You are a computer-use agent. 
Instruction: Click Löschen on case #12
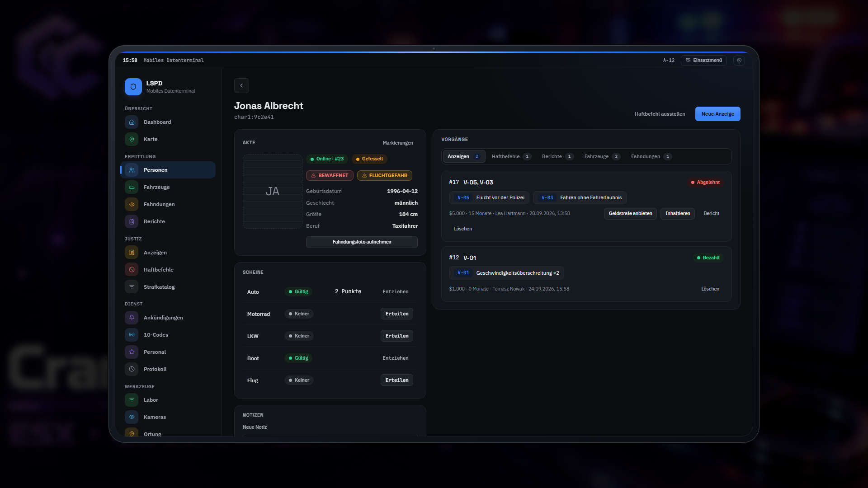pyautogui.click(x=710, y=289)
